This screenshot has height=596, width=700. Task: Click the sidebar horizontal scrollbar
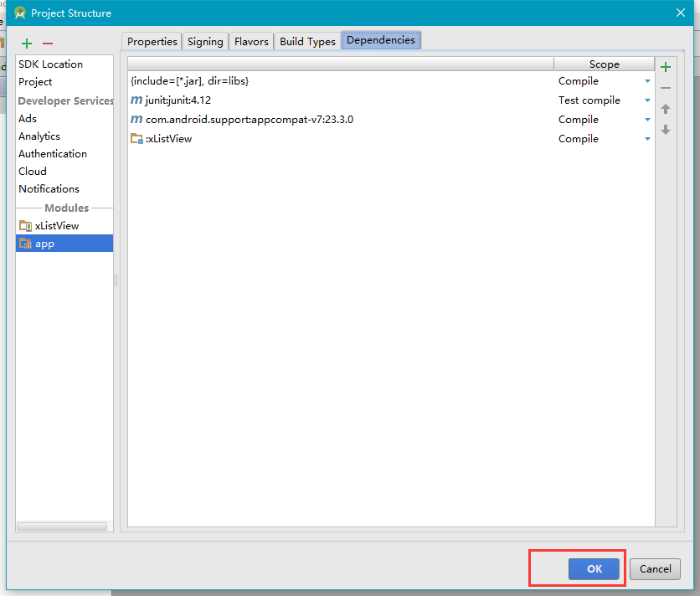tap(62, 527)
